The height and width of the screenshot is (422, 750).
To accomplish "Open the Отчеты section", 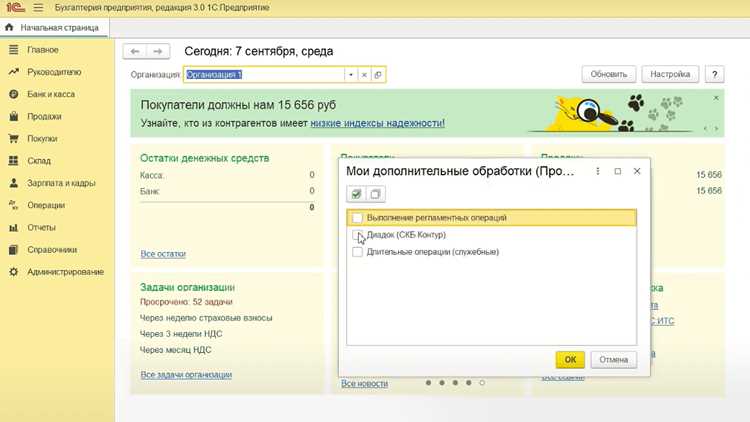I will [x=41, y=227].
